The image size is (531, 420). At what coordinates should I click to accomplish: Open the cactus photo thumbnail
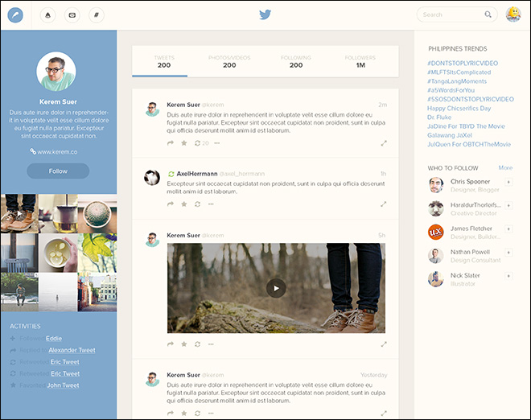[x=97, y=213]
